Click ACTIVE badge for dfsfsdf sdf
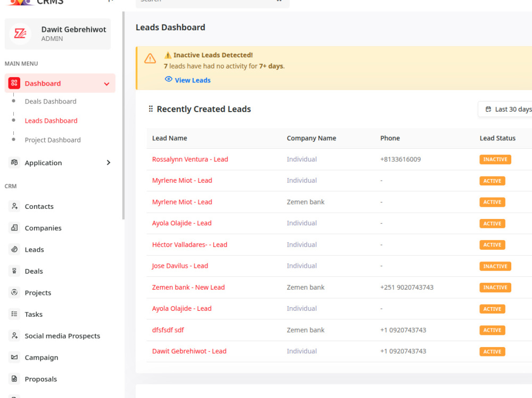 click(492, 330)
